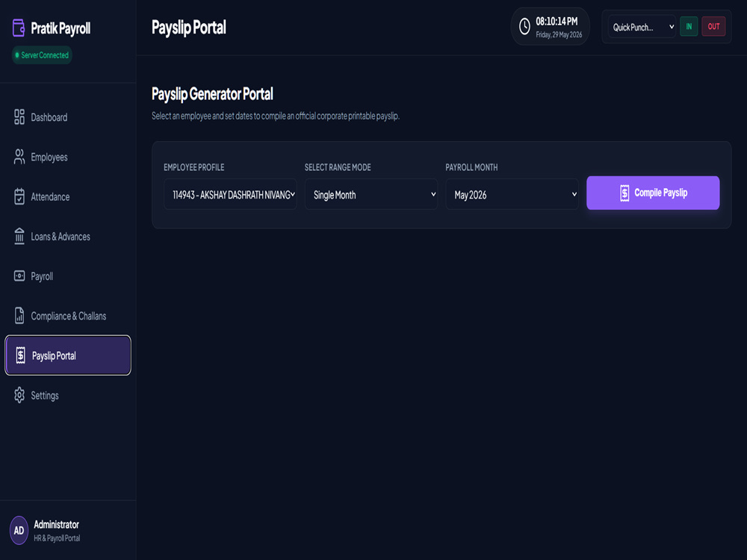Click the Pratik Payroll title text

pyautogui.click(x=61, y=28)
